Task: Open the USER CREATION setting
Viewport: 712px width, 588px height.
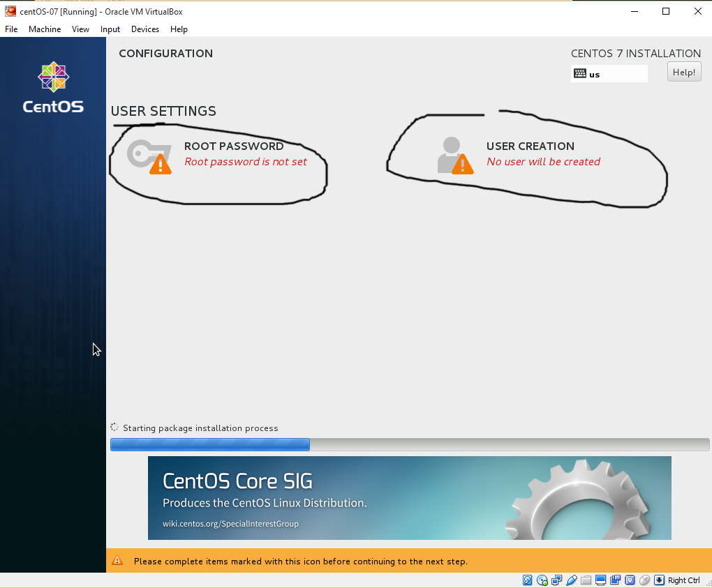Action: pyautogui.click(x=519, y=154)
